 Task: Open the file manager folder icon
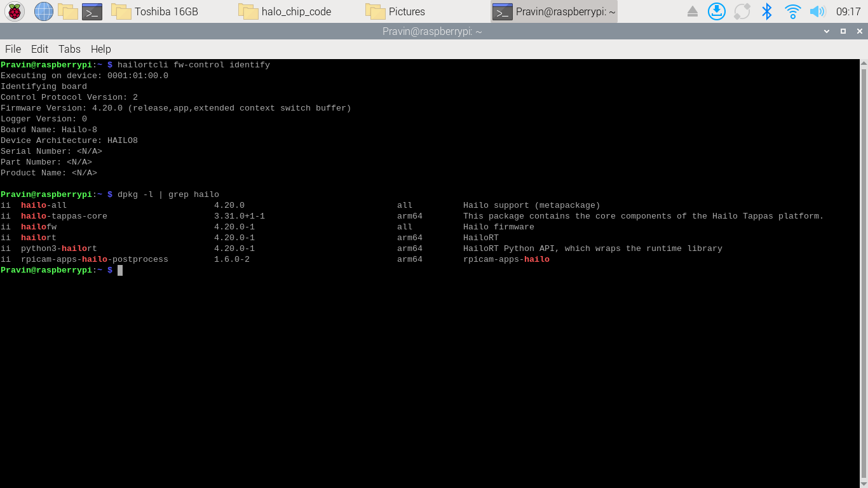[x=67, y=11]
